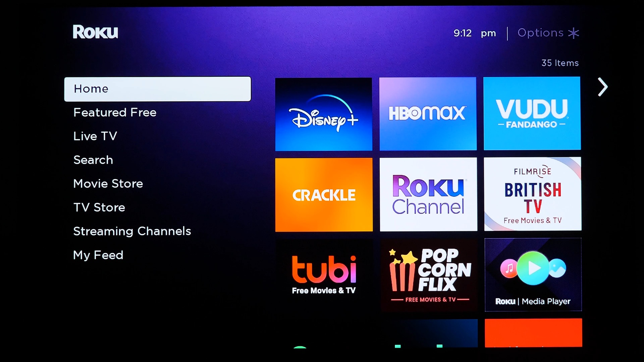This screenshot has height=362, width=644.
Task: Scroll down to view more apps
Action: coord(602,87)
